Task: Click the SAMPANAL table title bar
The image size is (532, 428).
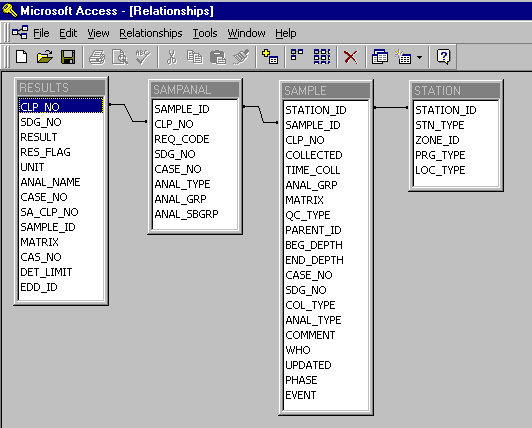Action: point(195,90)
